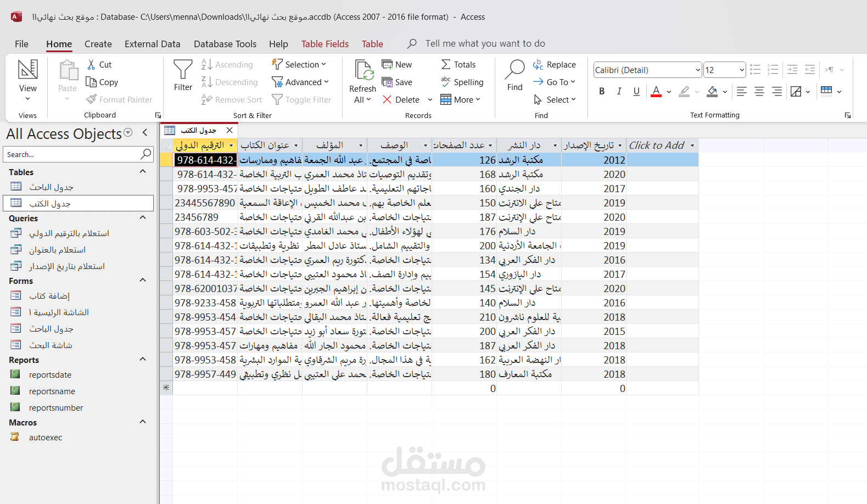Align text left
The width and height of the screenshot is (867, 504).
click(x=742, y=92)
